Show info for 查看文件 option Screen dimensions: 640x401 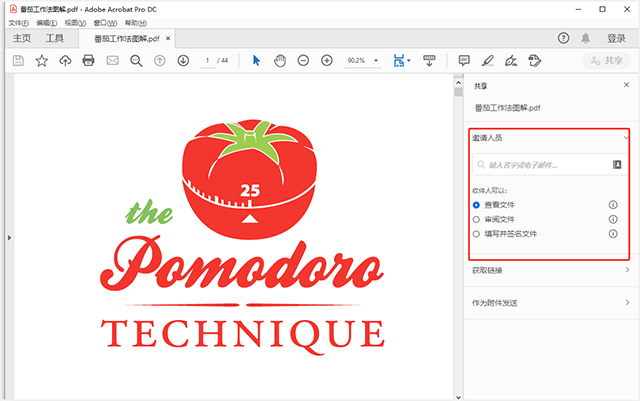coord(613,205)
